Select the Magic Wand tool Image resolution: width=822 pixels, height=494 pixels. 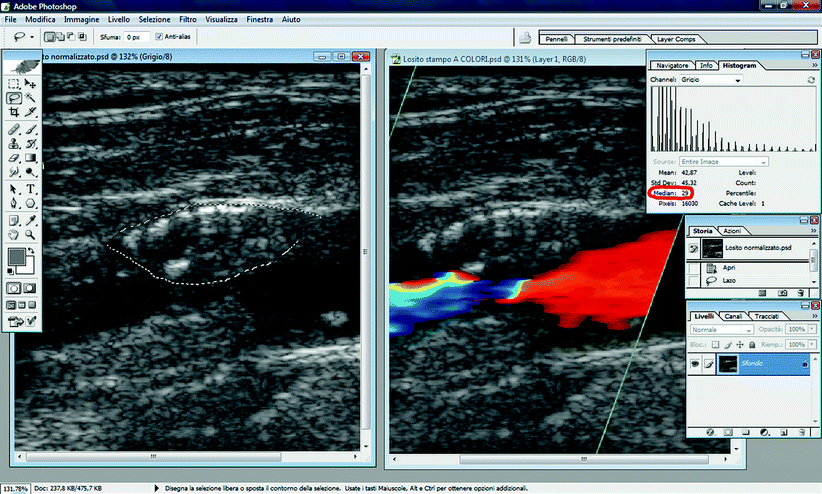point(32,99)
